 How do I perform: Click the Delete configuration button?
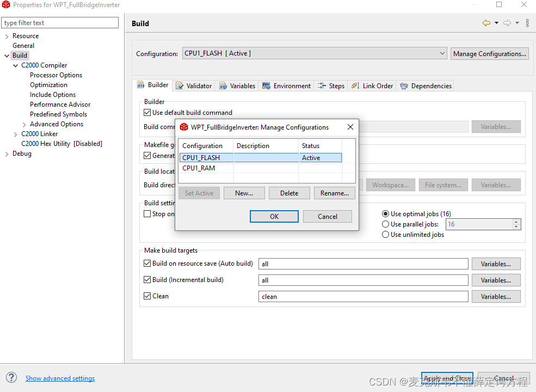289,193
